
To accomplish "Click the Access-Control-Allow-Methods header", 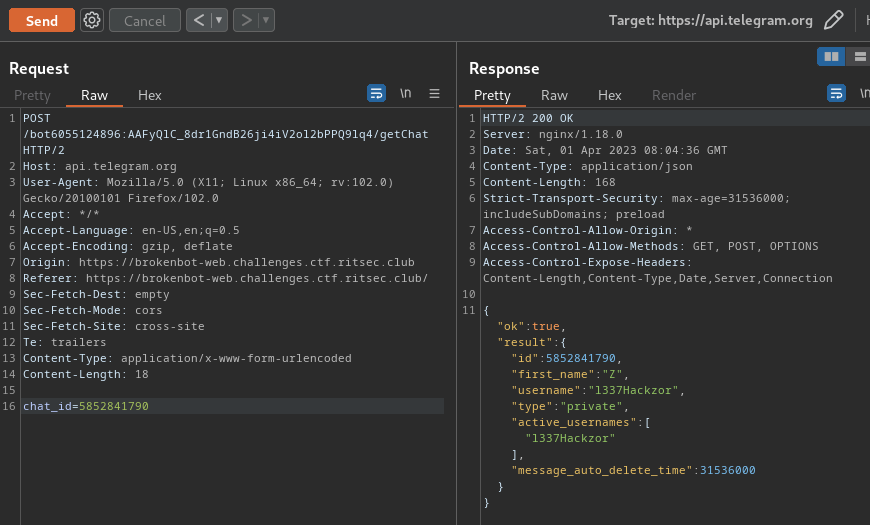I will pyautogui.click(x=650, y=246).
